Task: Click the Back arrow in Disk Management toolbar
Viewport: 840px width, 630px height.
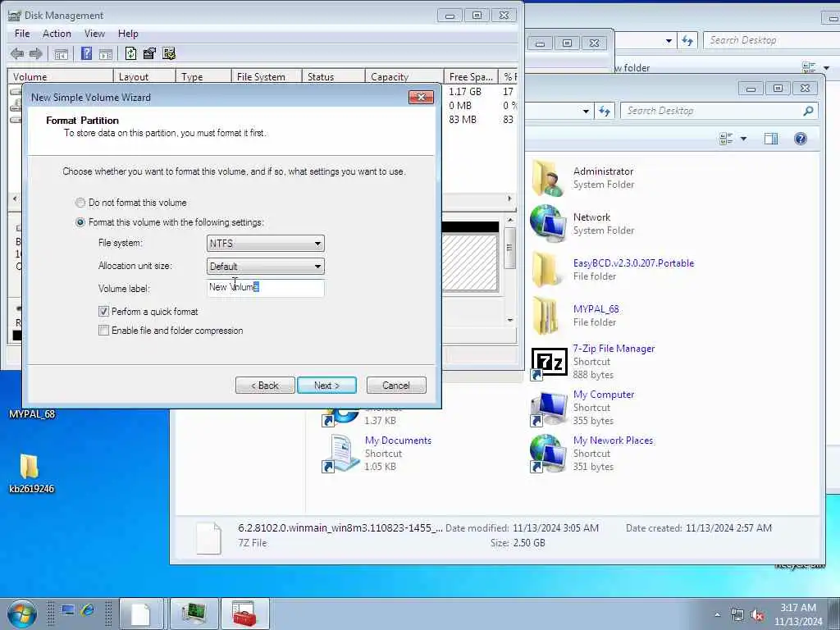Action: click(17, 53)
